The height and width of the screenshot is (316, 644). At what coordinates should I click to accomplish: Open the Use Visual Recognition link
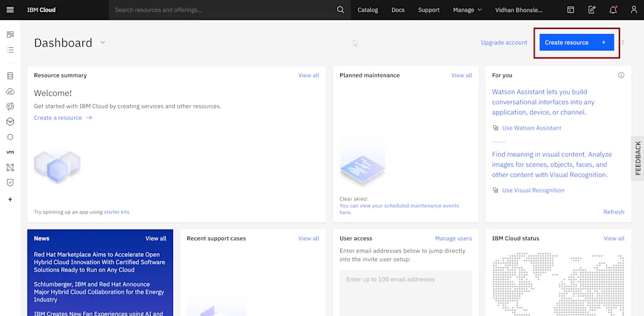coord(533,190)
